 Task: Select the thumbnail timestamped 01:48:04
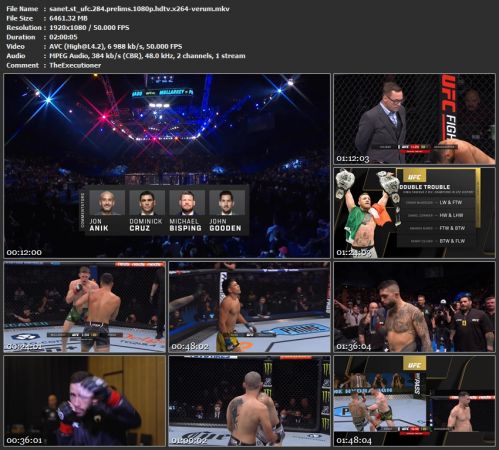414,401
